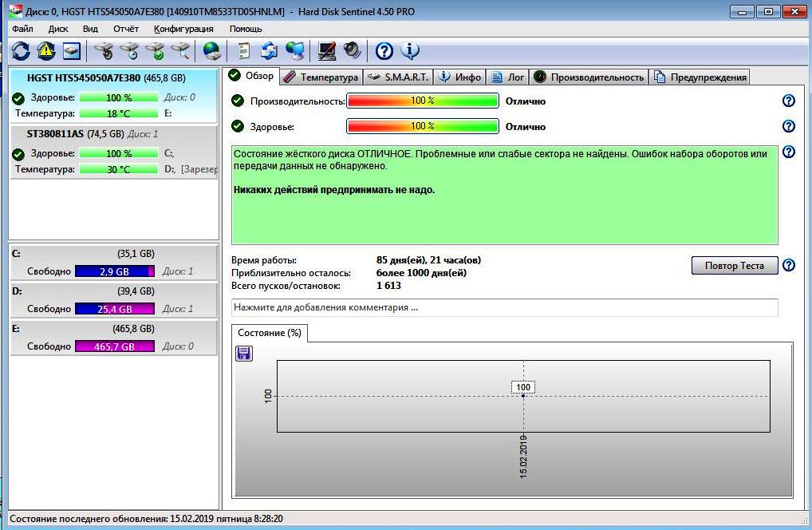Viewport: 812px width, 530px height.
Task: Click ST380811AS temperature 30 °C bar
Action: (119, 169)
